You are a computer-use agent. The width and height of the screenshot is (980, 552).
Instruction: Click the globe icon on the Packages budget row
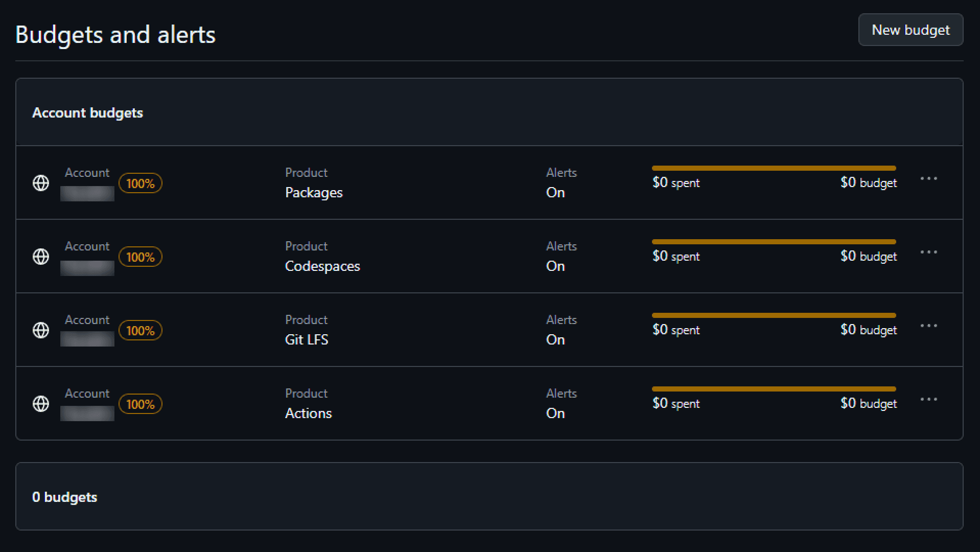(40, 182)
